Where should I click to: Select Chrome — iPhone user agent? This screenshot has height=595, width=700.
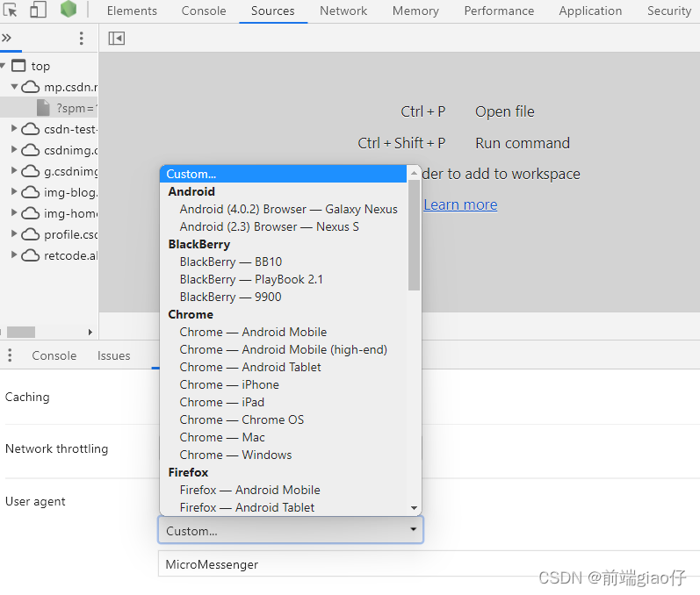coord(283,384)
